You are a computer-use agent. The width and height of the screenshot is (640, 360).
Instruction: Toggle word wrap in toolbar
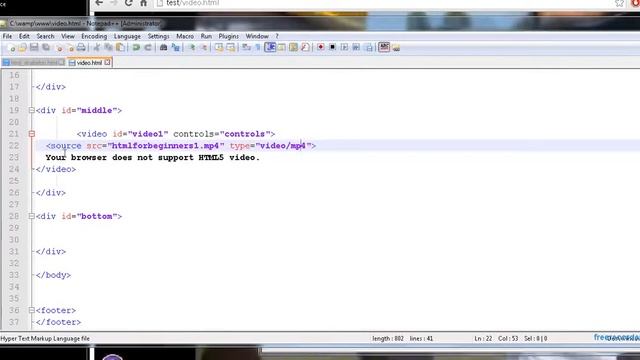[x=246, y=48]
